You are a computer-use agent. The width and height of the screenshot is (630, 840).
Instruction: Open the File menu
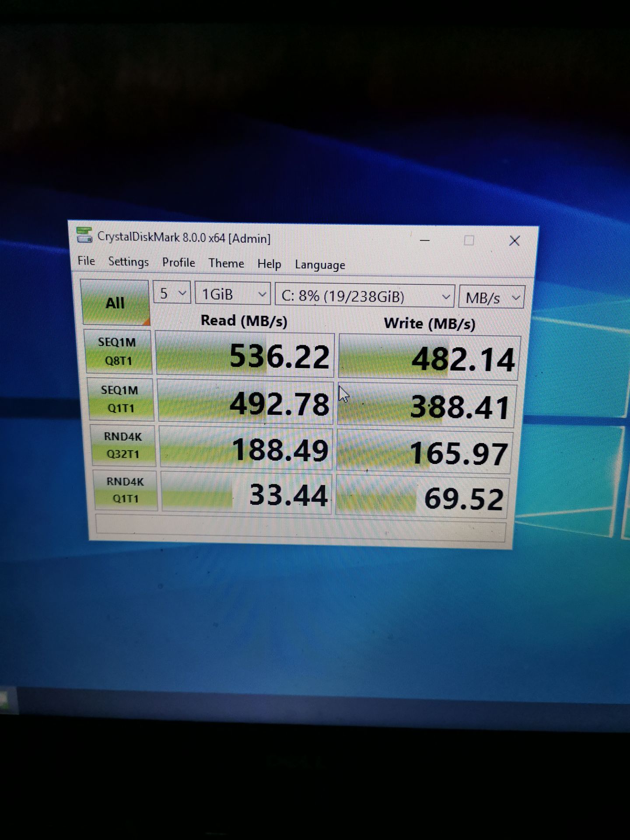pos(86,261)
